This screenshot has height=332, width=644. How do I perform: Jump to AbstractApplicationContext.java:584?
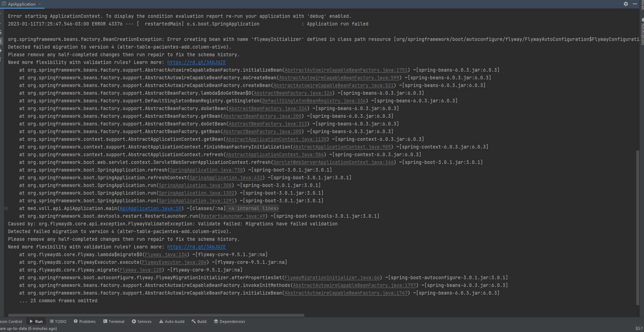(275, 154)
